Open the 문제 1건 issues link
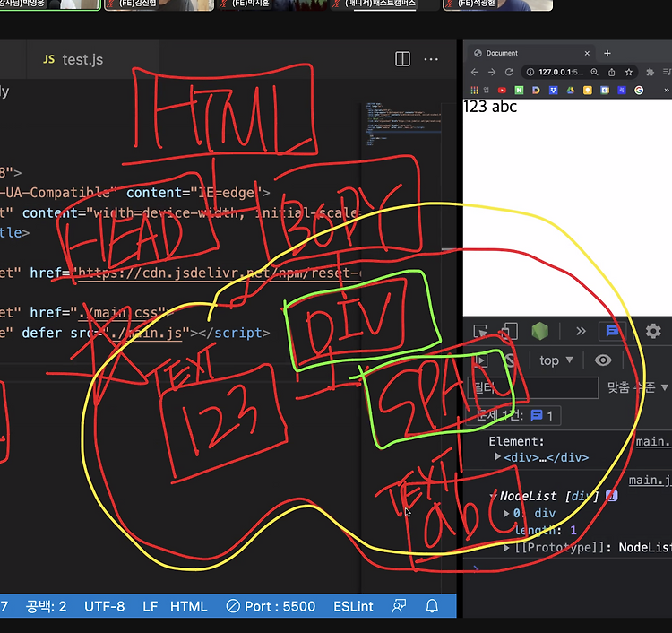Viewport: 672px width, 633px height. pos(513,415)
